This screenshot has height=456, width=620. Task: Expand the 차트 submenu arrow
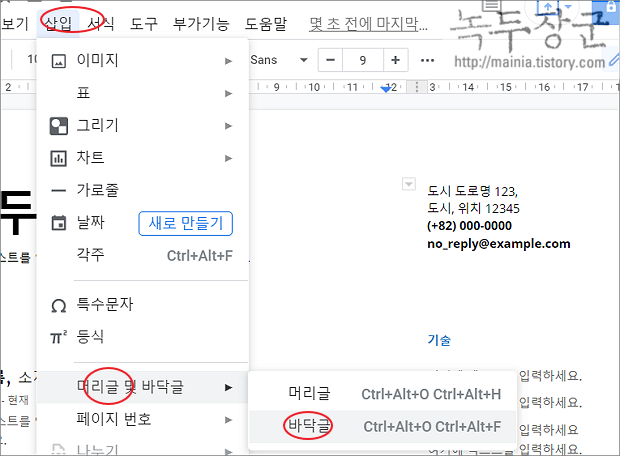[228, 158]
